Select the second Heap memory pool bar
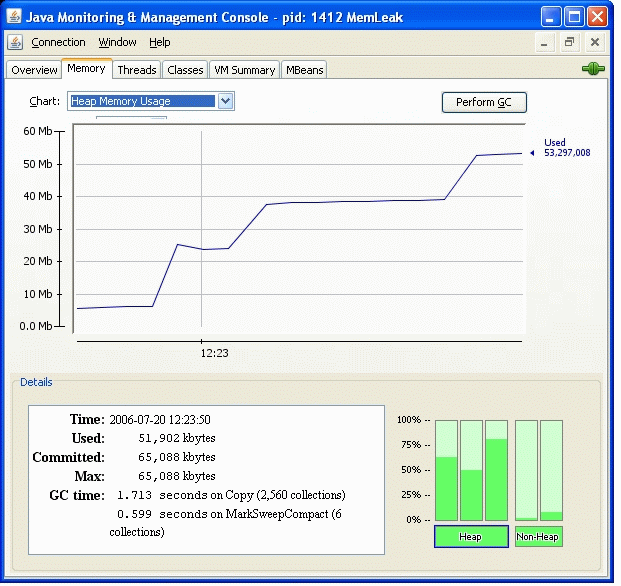 click(x=471, y=470)
